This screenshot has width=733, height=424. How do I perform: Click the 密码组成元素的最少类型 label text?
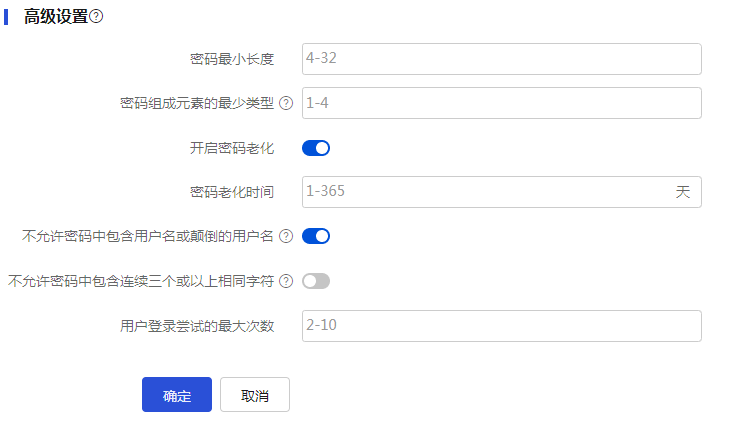click(x=197, y=103)
